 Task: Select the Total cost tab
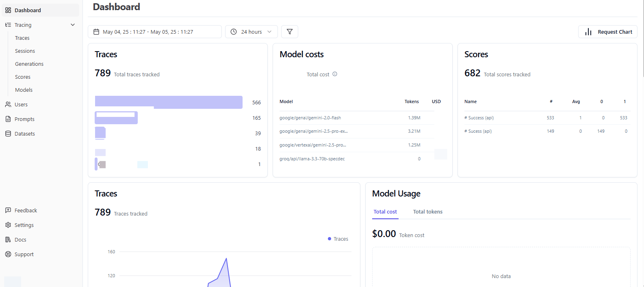click(x=385, y=212)
